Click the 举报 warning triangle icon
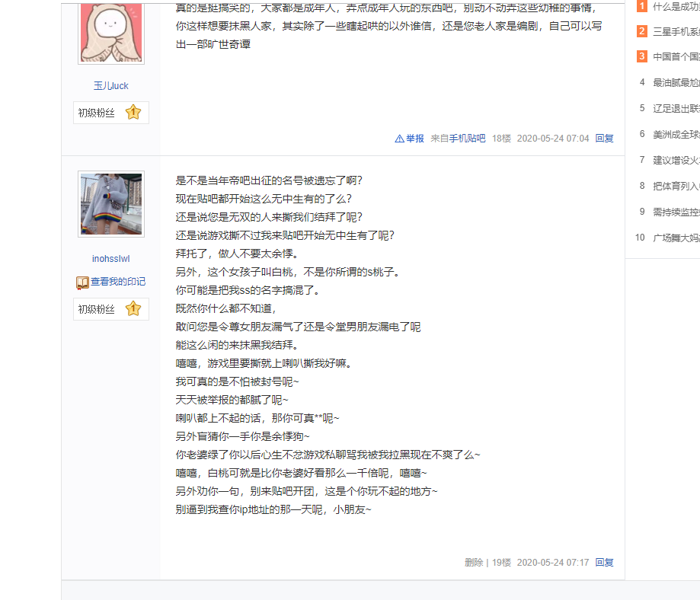This screenshot has width=700, height=600. click(x=400, y=139)
